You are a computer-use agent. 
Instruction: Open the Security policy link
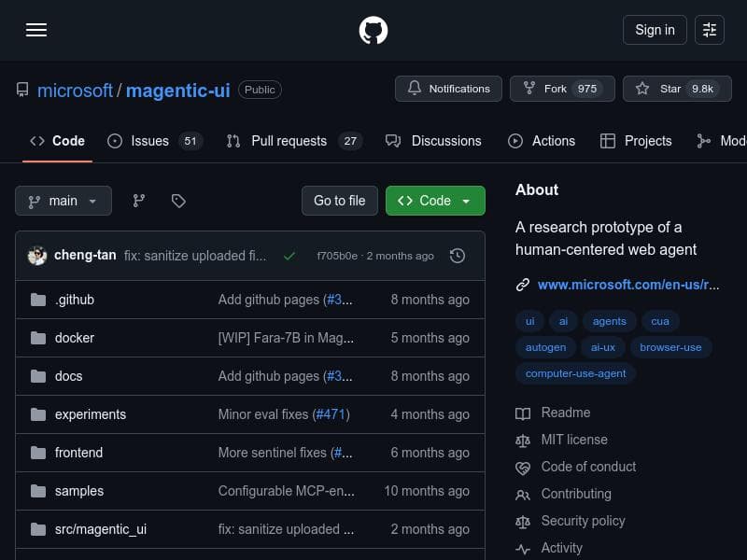pos(583,521)
